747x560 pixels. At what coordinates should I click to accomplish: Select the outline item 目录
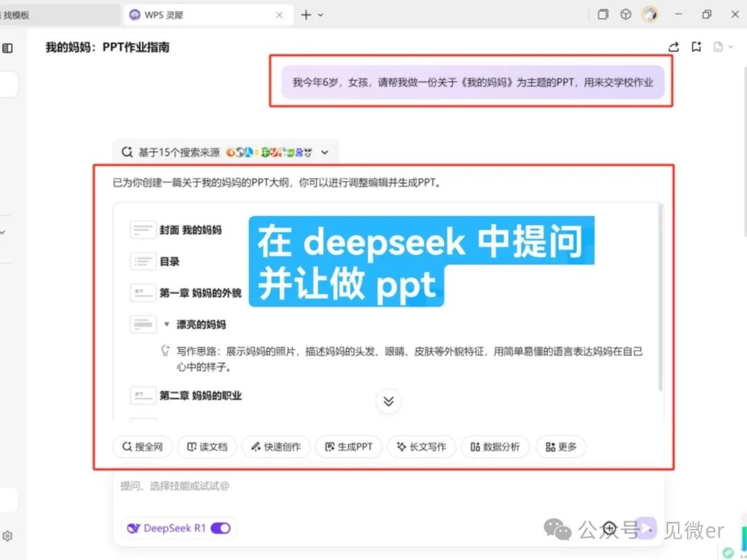click(x=169, y=261)
